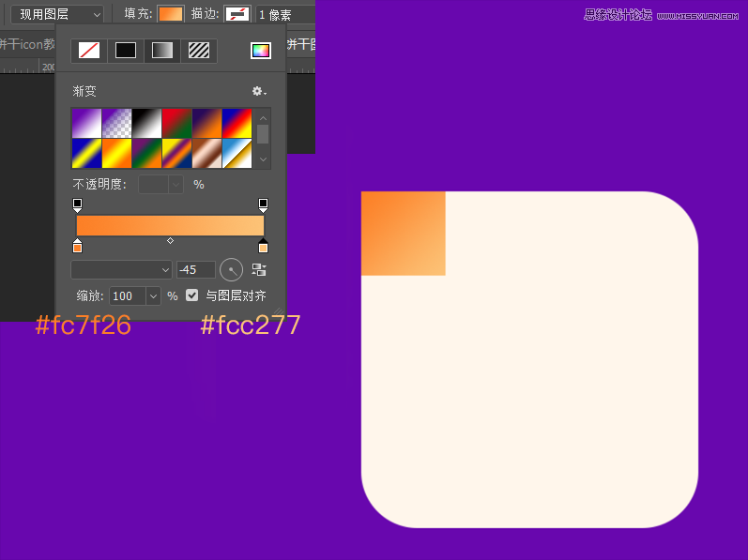This screenshot has height=560, width=748.
Task: Open the gradient presets gear menu
Action: 259,91
